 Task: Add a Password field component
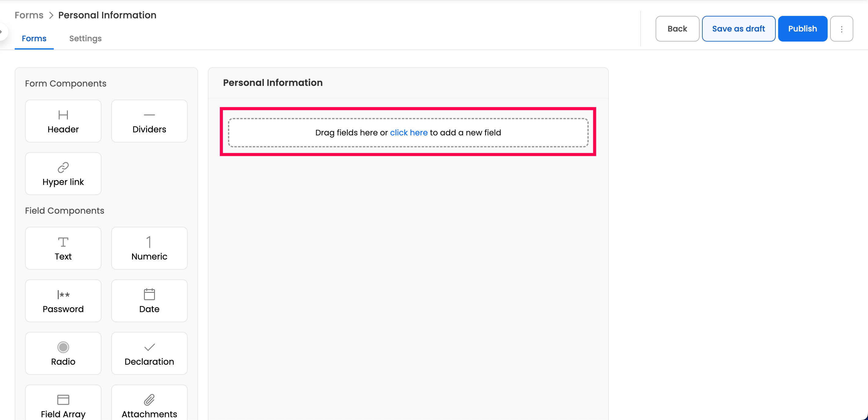click(63, 301)
